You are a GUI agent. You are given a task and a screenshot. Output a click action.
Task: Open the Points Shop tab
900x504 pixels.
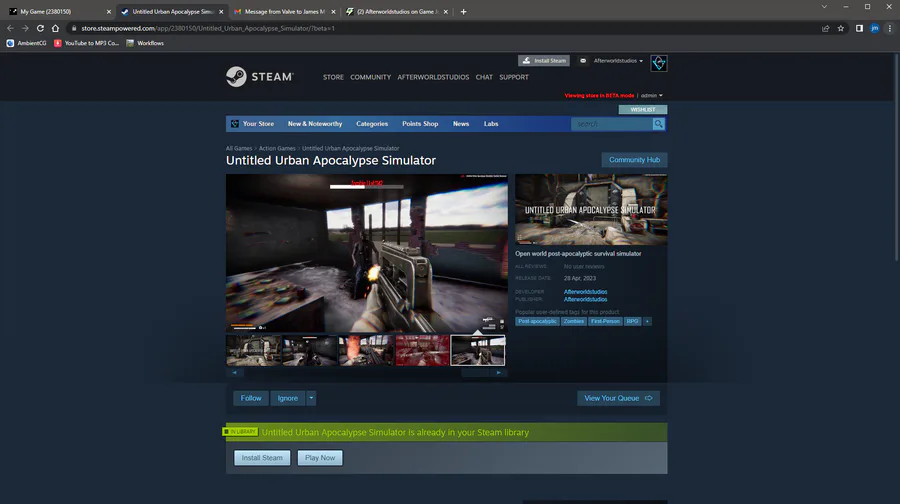click(x=420, y=124)
